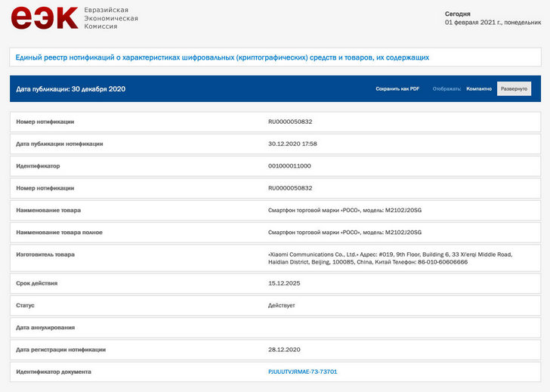Image resolution: width=550 pixels, height=392 pixels.
Task: Select first RU0000050832 value under header
Action: tap(290, 122)
